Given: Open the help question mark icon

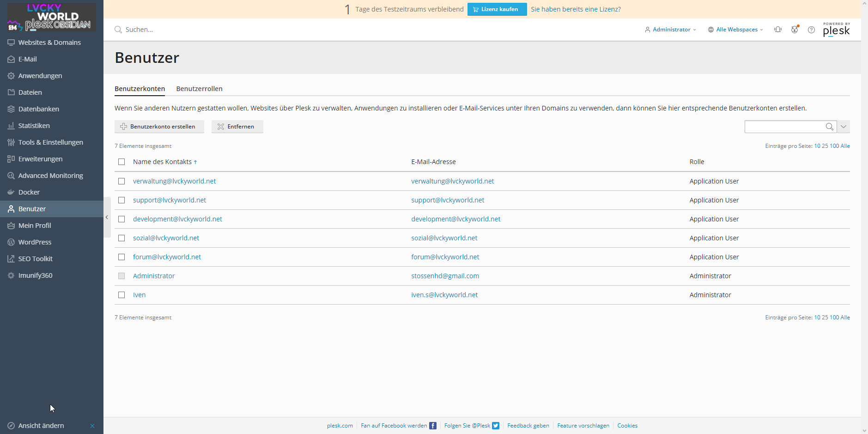Looking at the screenshot, I should [x=811, y=30].
